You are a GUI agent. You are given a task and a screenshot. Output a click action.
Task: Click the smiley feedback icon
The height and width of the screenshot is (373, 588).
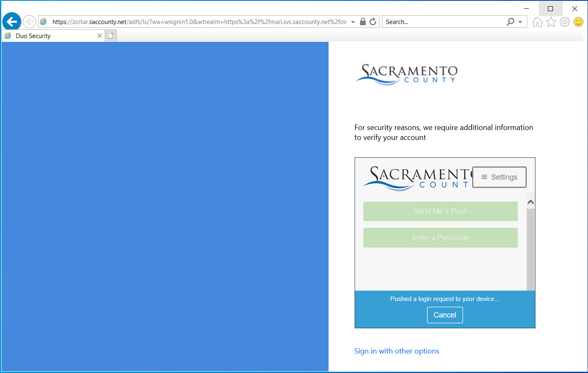click(578, 22)
